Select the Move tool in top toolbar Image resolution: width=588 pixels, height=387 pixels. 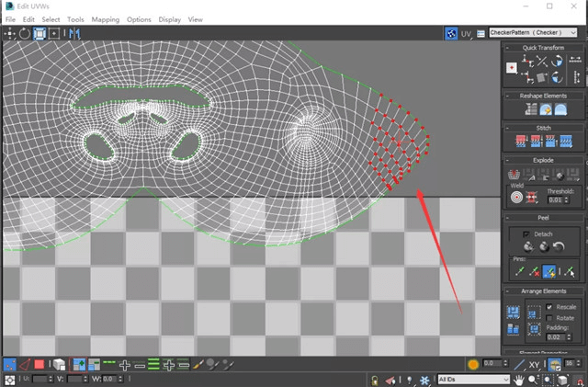[9, 34]
